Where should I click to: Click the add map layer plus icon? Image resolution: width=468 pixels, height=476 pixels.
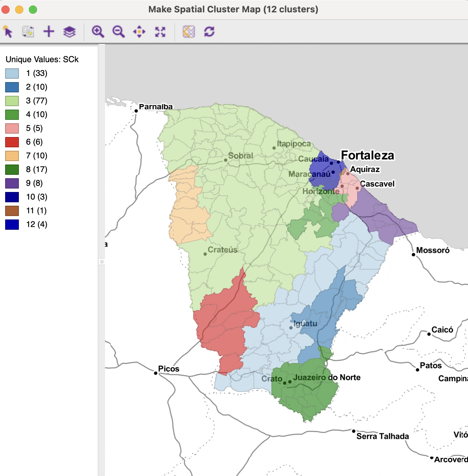(x=49, y=32)
